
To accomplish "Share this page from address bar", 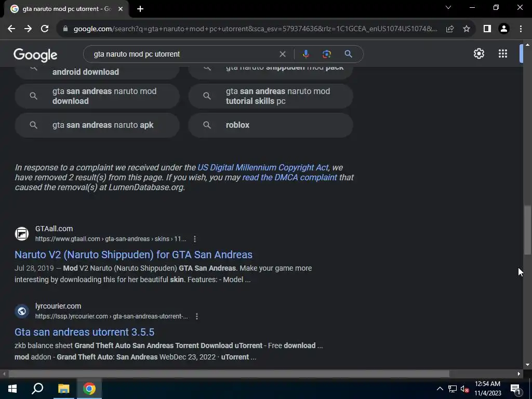I will pyautogui.click(x=450, y=29).
